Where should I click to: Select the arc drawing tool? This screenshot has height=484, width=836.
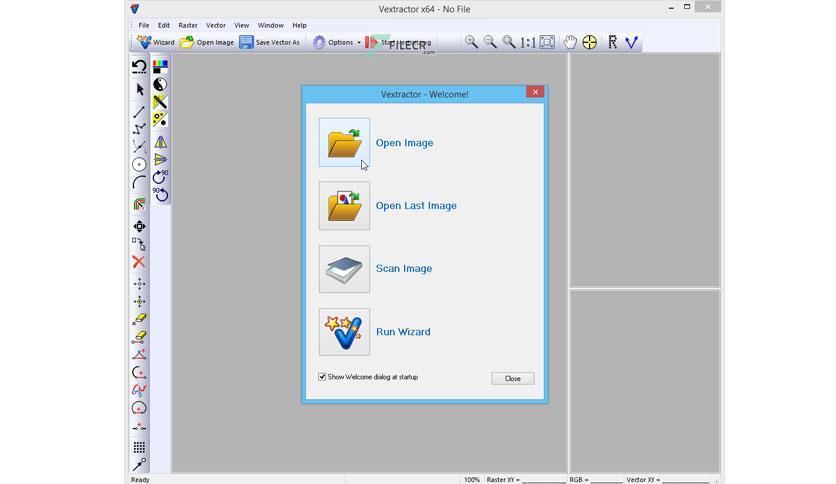139,182
